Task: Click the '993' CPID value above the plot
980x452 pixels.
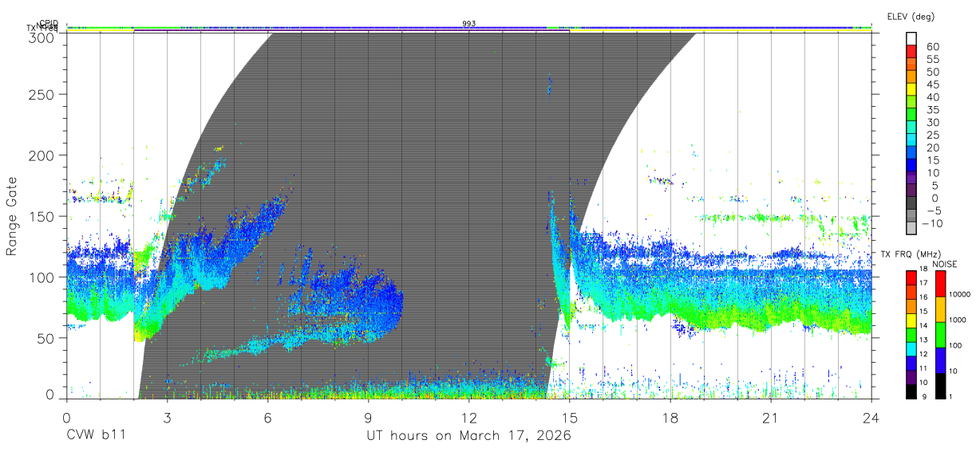Action: click(468, 24)
